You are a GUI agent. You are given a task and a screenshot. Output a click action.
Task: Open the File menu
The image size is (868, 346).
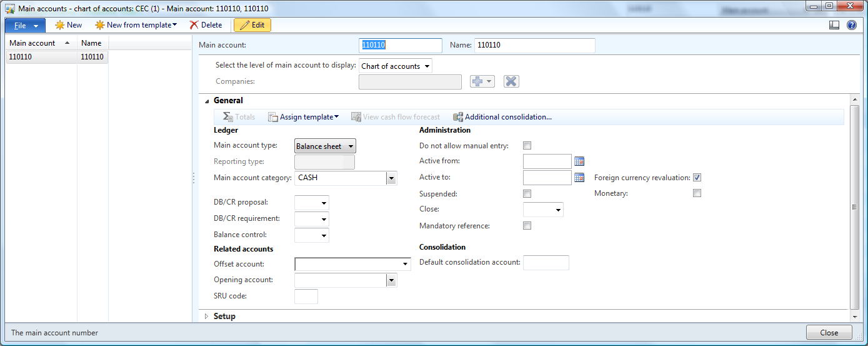point(25,25)
